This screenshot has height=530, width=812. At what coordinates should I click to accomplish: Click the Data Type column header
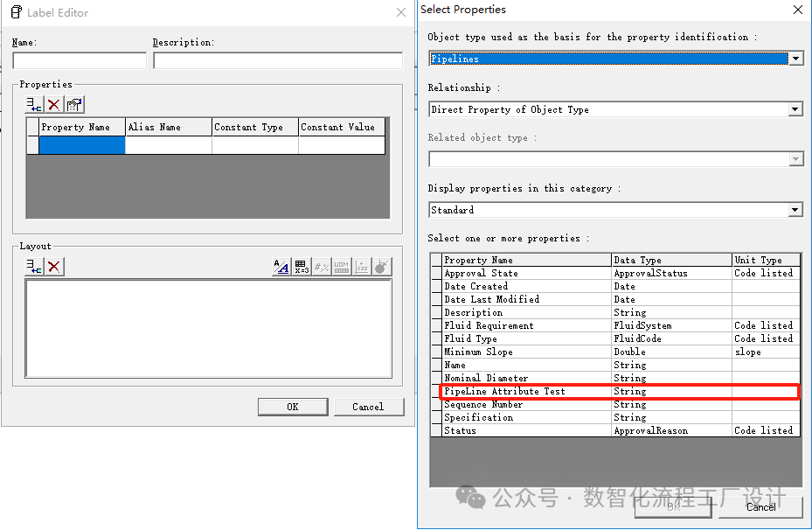point(671,260)
